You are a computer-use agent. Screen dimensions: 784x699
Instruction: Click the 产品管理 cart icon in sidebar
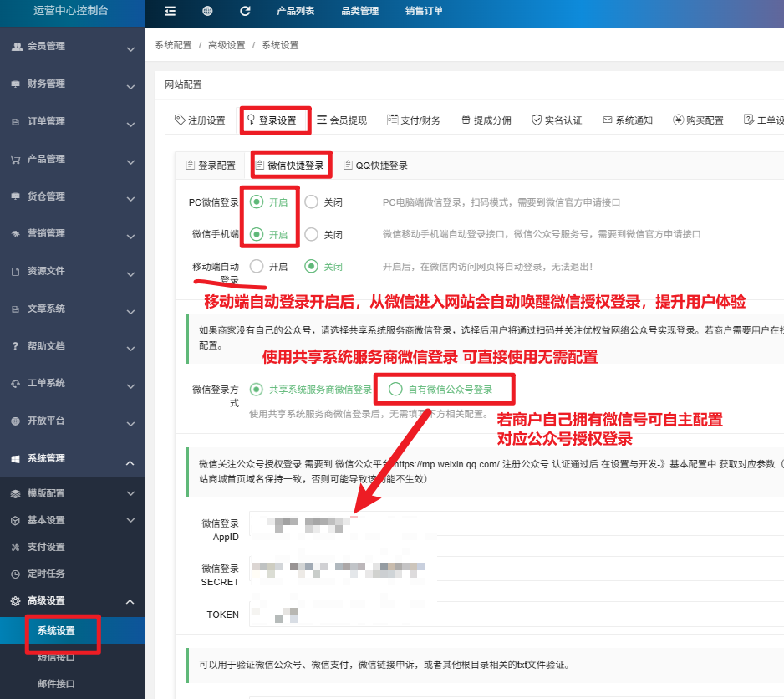pos(15,159)
